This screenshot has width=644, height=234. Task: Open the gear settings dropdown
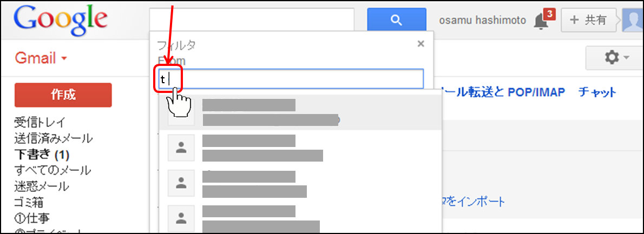[x=615, y=57]
